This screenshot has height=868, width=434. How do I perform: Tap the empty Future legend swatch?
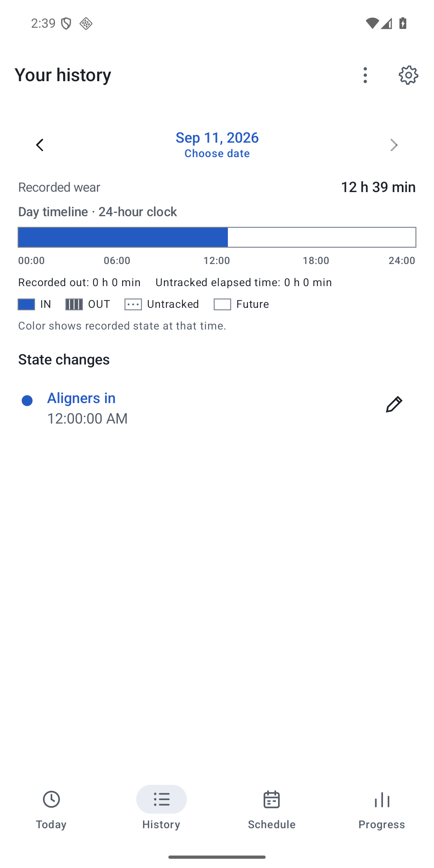[x=222, y=305]
